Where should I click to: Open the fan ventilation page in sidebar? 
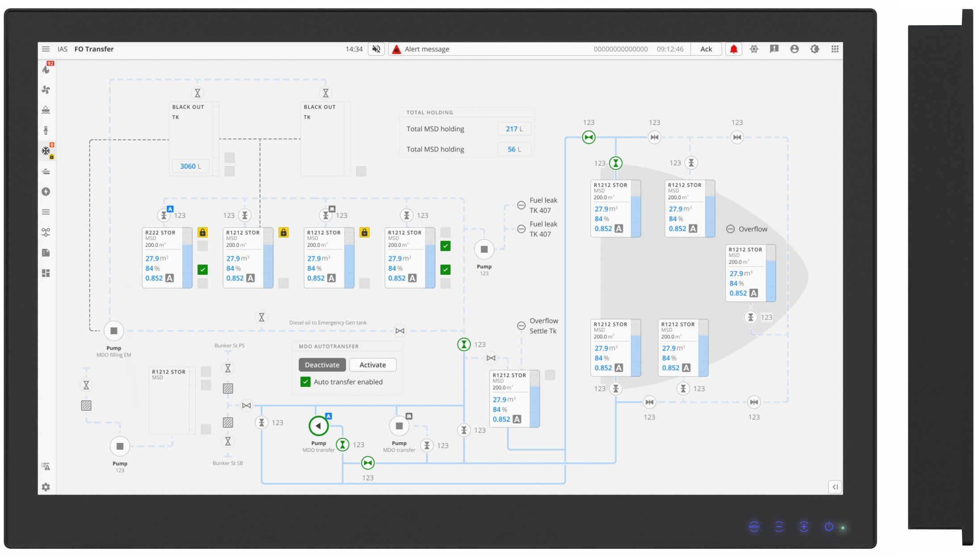point(46,90)
